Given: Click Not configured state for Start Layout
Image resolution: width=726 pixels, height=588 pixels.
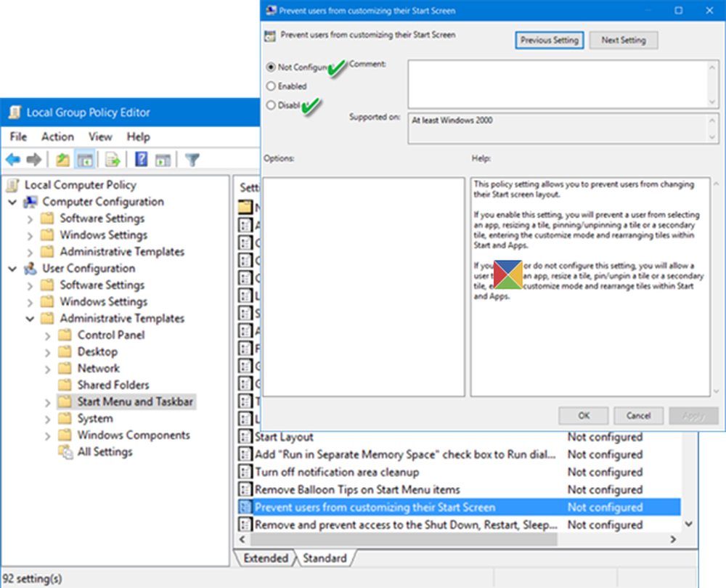Looking at the screenshot, I should point(605,436).
